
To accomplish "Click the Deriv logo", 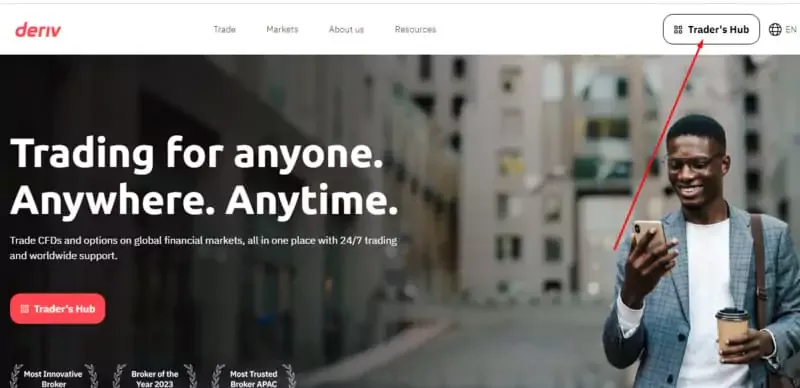I will click(38, 30).
